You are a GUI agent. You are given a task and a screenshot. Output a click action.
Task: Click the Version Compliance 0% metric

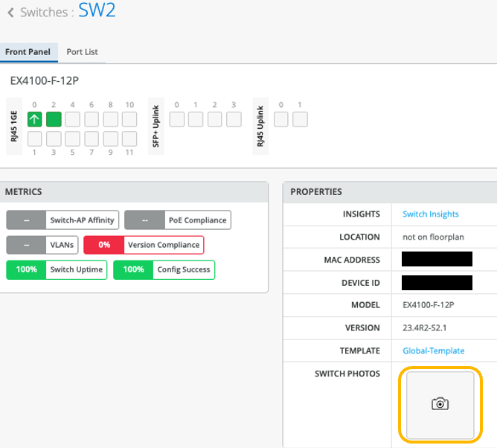(x=143, y=245)
